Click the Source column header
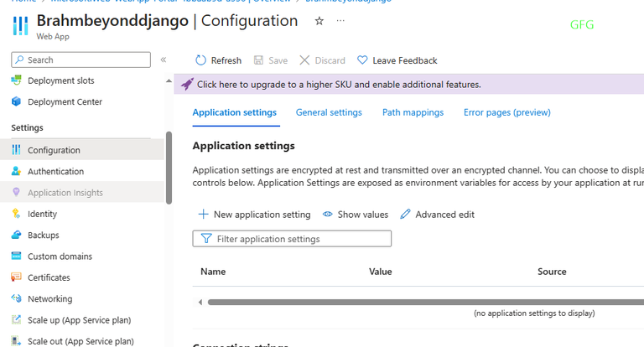The width and height of the screenshot is (644, 347). (552, 272)
